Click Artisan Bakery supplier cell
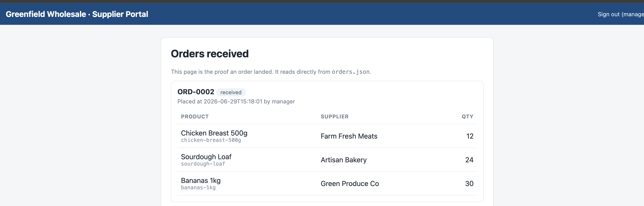Viewport: 644px width, 206px height. (x=343, y=160)
